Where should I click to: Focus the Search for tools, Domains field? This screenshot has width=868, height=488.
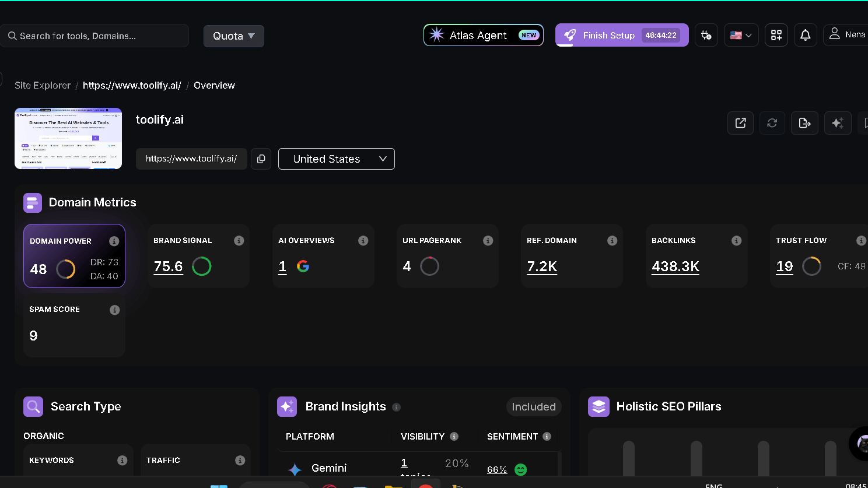(94, 36)
